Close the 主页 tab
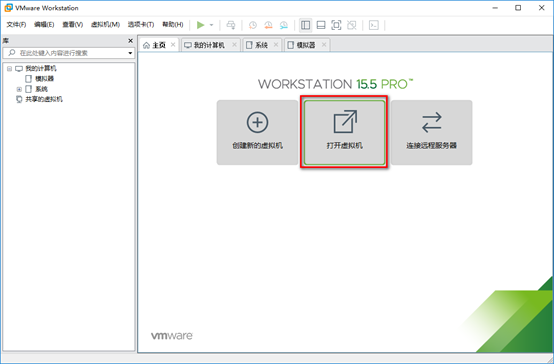 [x=173, y=45]
